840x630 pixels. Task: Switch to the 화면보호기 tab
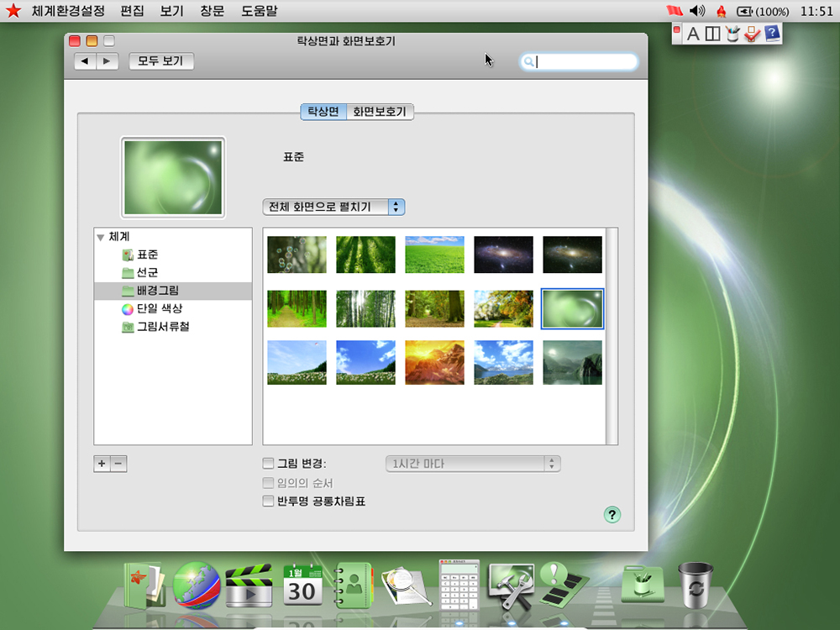click(380, 112)
